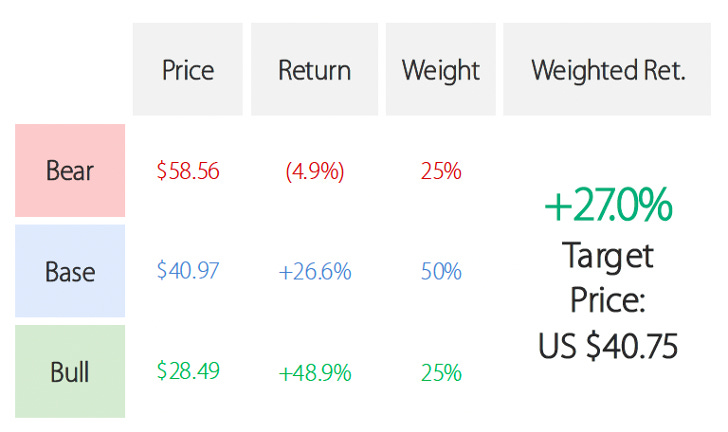The height and width of the screenshot is (432, 728).
Task: Click the green Bull scenario label
Action: (x=70, y=371)
